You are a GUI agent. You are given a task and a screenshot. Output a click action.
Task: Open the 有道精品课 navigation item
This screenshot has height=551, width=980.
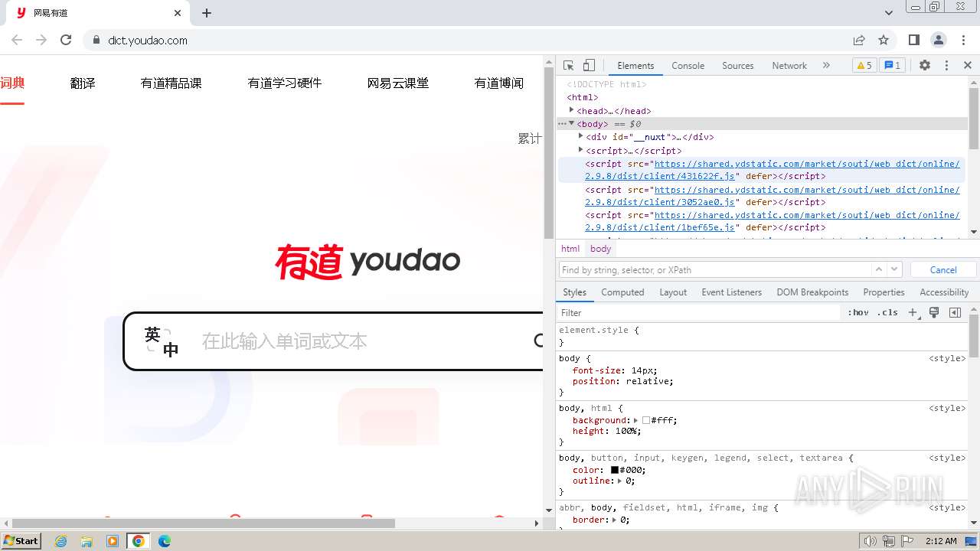(171, 83)
